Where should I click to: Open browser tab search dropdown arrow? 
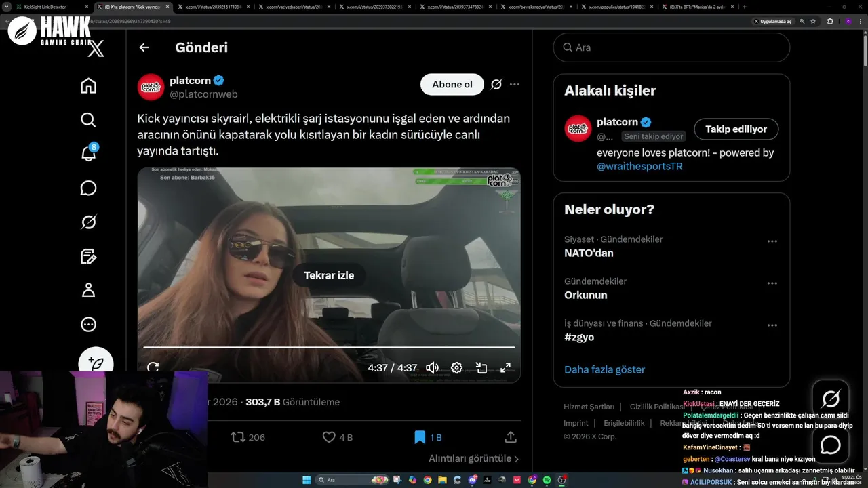click(x=6, y=7)
